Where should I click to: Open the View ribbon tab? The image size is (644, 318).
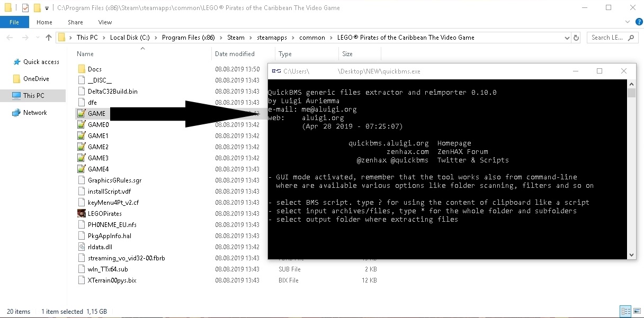(105, 22)
